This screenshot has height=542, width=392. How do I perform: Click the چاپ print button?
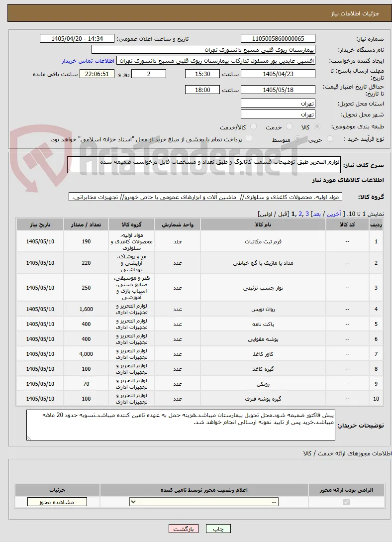(x=218, y=529)
